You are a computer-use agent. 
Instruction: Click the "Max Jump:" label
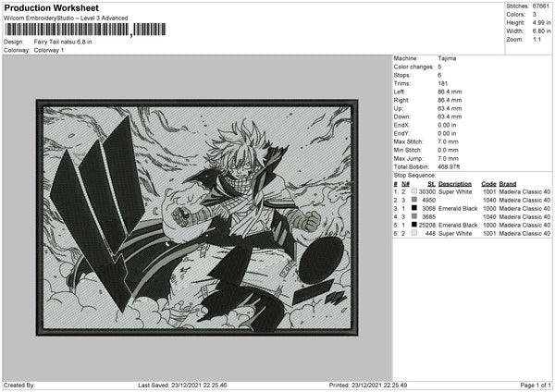pos(409,158)
